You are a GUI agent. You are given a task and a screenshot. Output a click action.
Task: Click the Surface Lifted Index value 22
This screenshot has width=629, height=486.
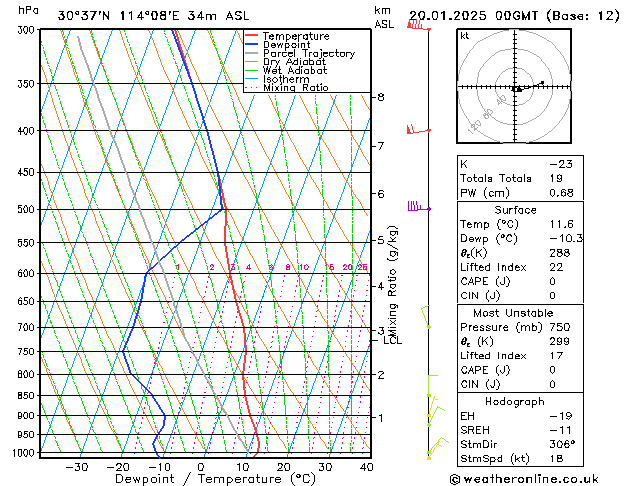tap(556, 267)
